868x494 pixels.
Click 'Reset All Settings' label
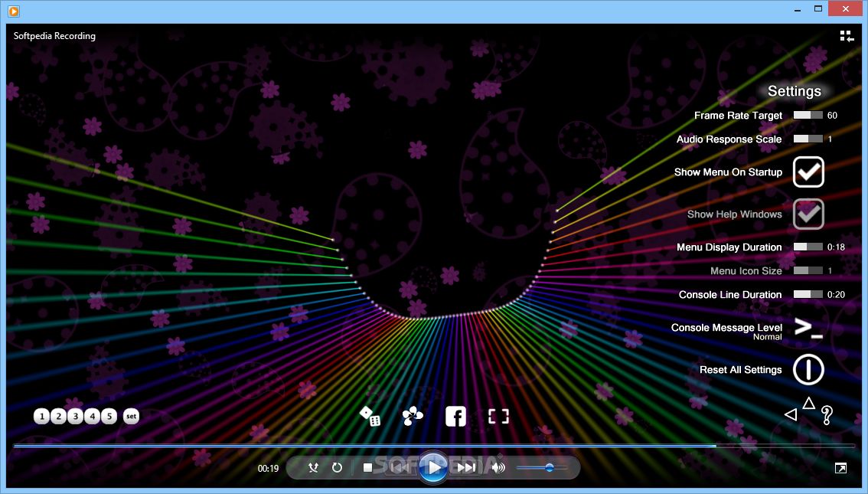click(741, 369)
